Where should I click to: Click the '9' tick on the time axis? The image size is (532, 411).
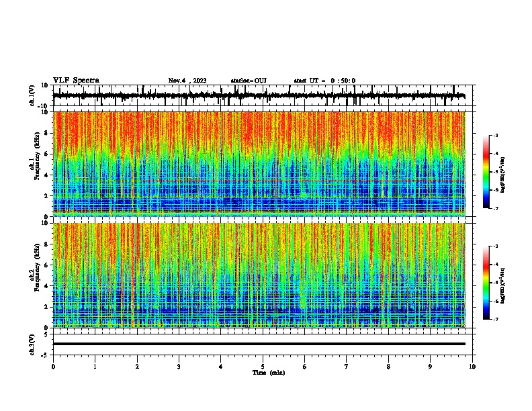(x=430, y=367)
